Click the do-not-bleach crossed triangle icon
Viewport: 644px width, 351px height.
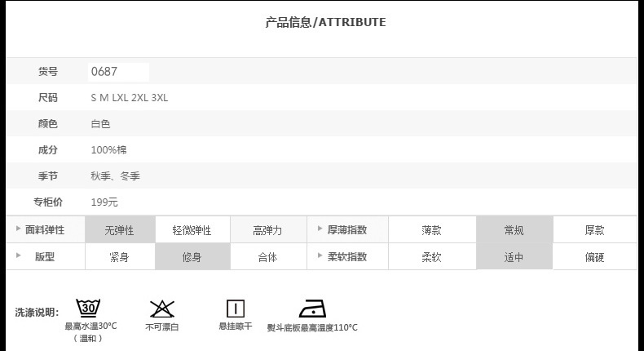(162, 309)
